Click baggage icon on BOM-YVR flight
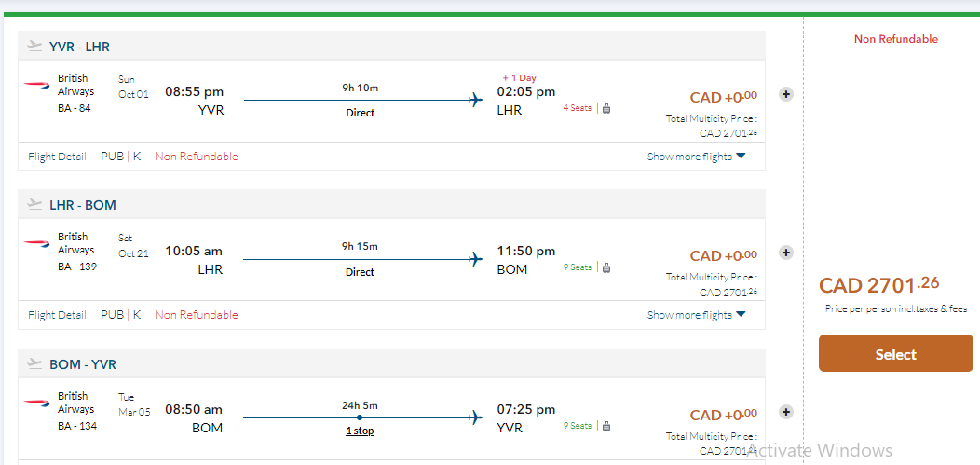 pyautogui.click(x=606, y=426)
